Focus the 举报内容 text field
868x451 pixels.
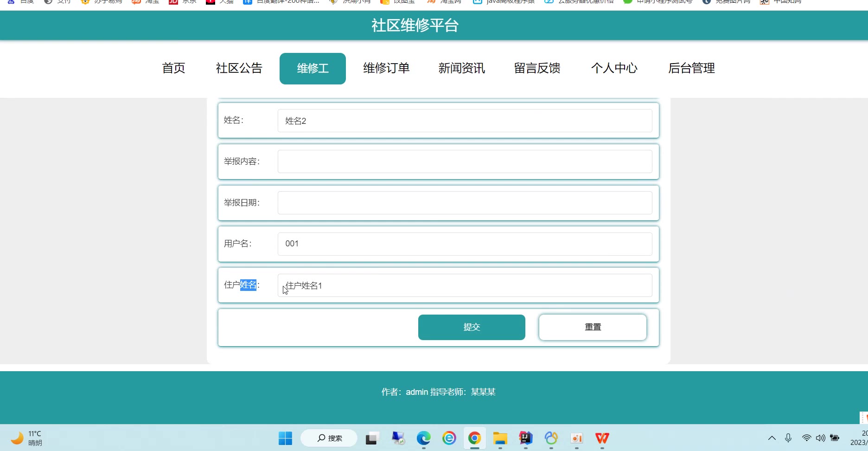(465, 161)
